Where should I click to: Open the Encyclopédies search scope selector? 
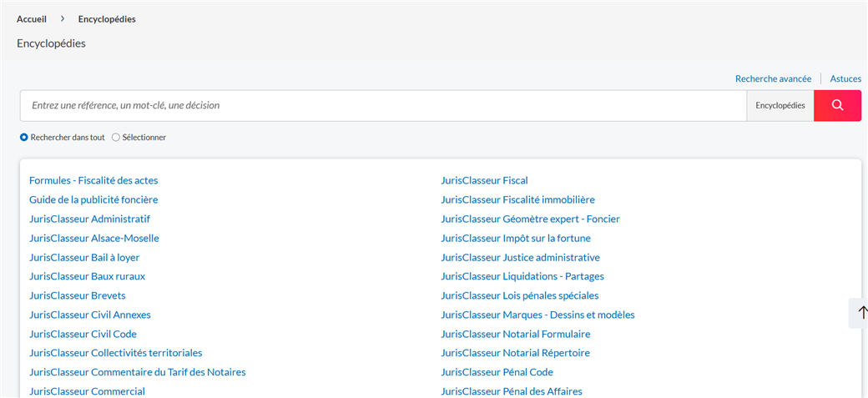coord(780,106)
